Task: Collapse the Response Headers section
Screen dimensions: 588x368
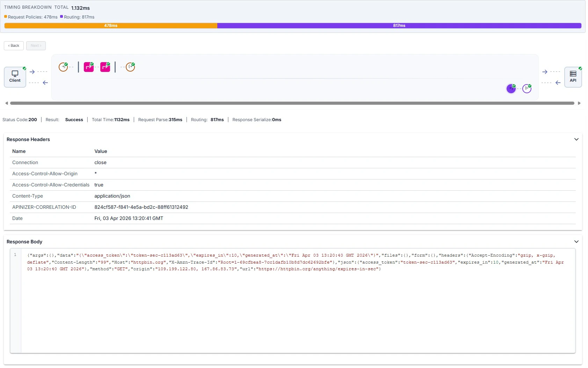Action: (576, 139)
